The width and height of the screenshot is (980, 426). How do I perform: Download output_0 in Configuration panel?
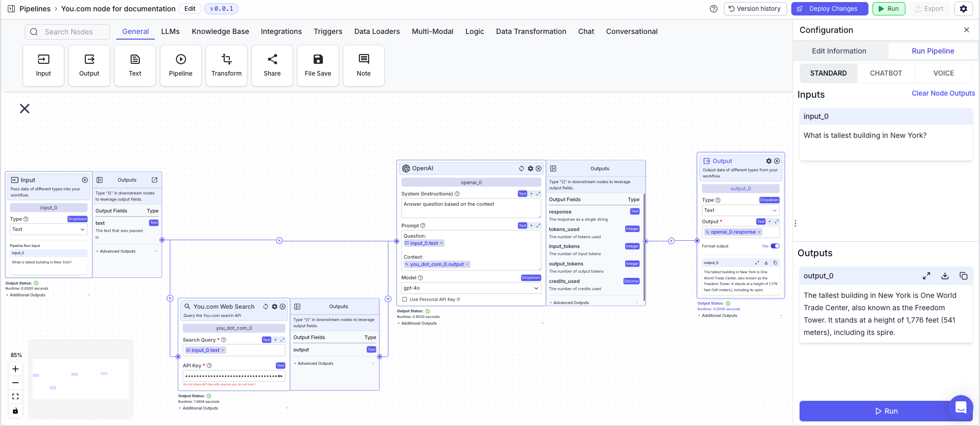[945, 276]
